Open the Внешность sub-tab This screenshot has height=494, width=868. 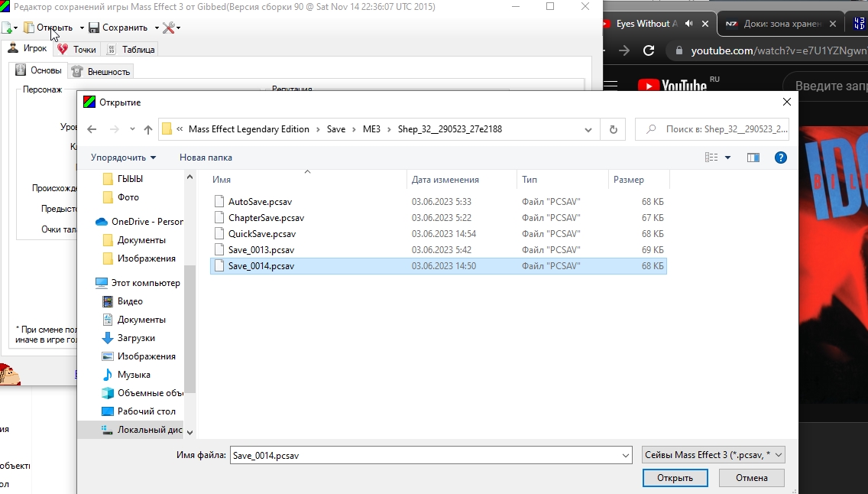(101, 71)
